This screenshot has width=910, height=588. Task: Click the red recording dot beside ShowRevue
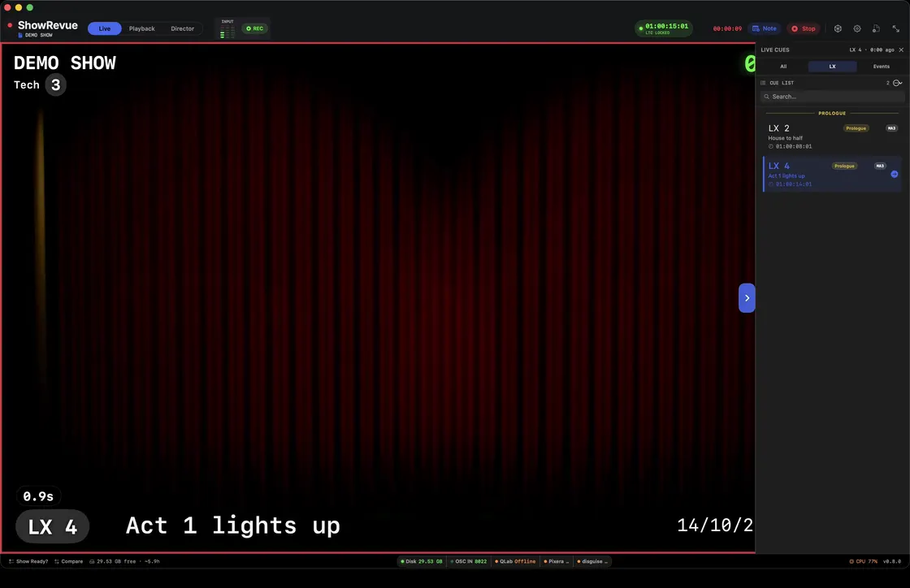[x=10, y=25]
